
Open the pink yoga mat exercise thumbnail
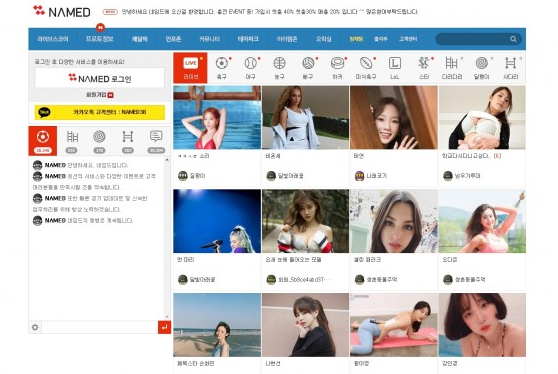click(394, 325)
